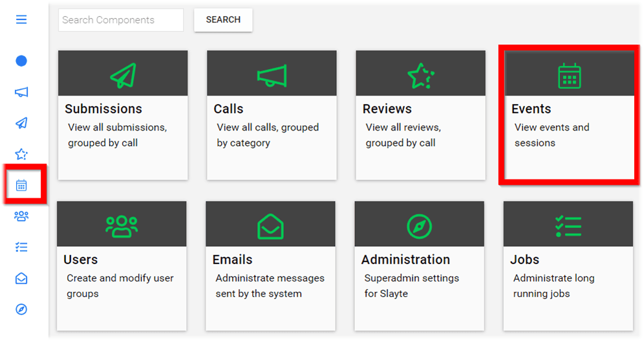The width and height of the screenshot is (644, 341).
Task: Click 'Create and modify user groups' description
Action: pyautogui.click(x=120, y=285)
